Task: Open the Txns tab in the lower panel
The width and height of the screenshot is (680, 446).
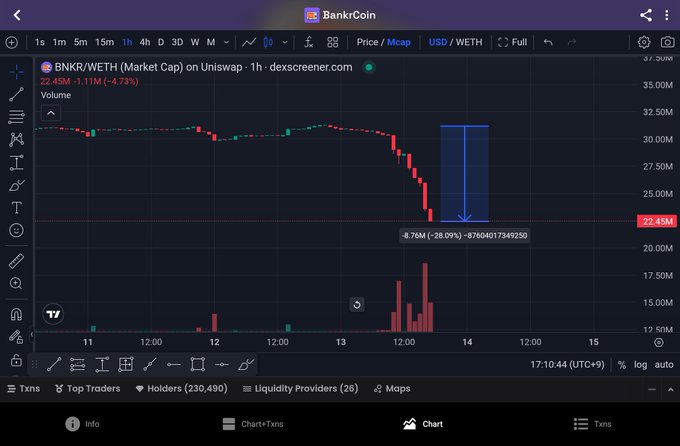Action: click(x=24, y=389)
